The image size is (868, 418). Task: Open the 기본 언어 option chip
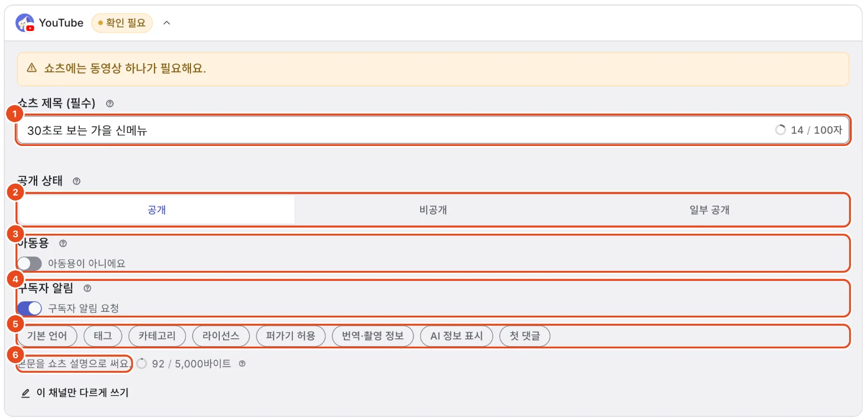[47, 336]
